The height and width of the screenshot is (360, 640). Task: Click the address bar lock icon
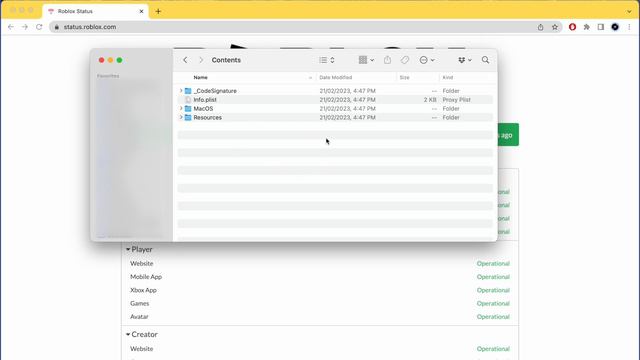click(x=57, y=27)
